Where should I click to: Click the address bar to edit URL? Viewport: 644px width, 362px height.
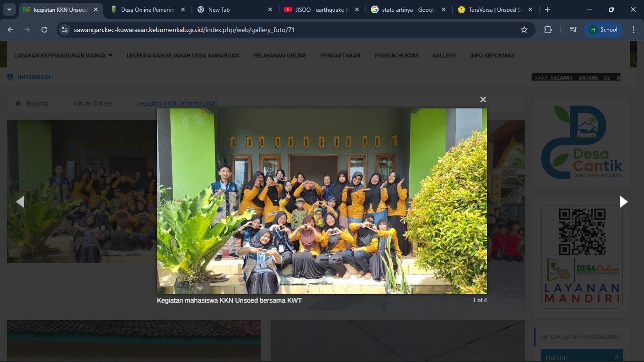coord(189,29)
